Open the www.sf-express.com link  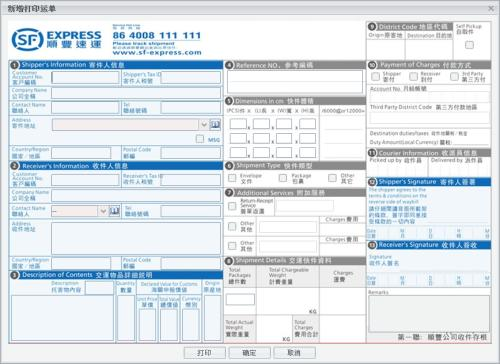157,52
